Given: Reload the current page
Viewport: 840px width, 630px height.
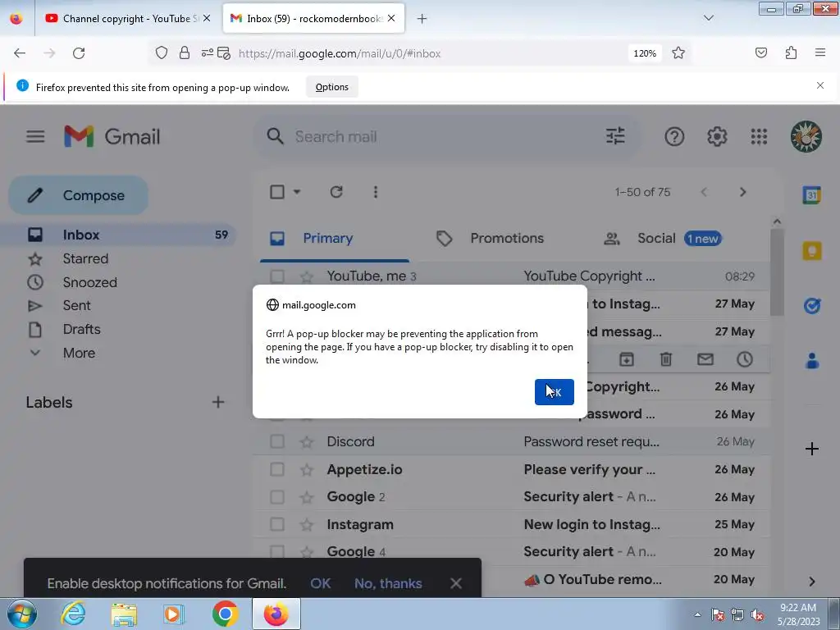Looking at the screenshot, I should [x=79, y=53].
